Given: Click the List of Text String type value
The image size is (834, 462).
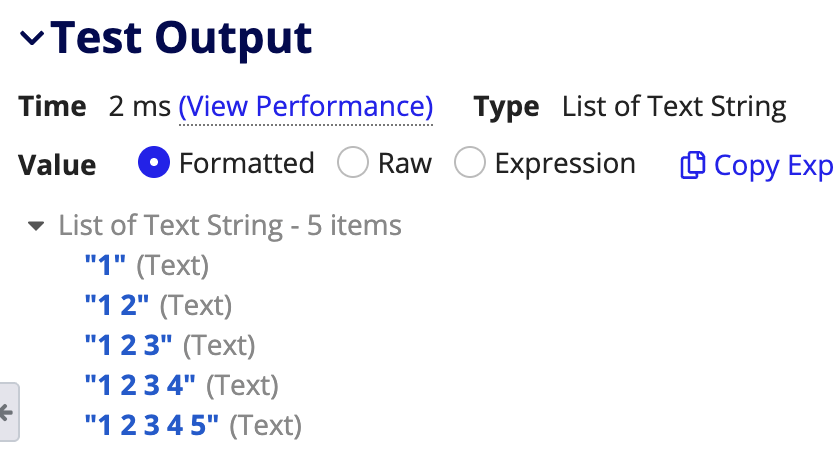Looking at the screenshot, I should click(x=674, y=106).
